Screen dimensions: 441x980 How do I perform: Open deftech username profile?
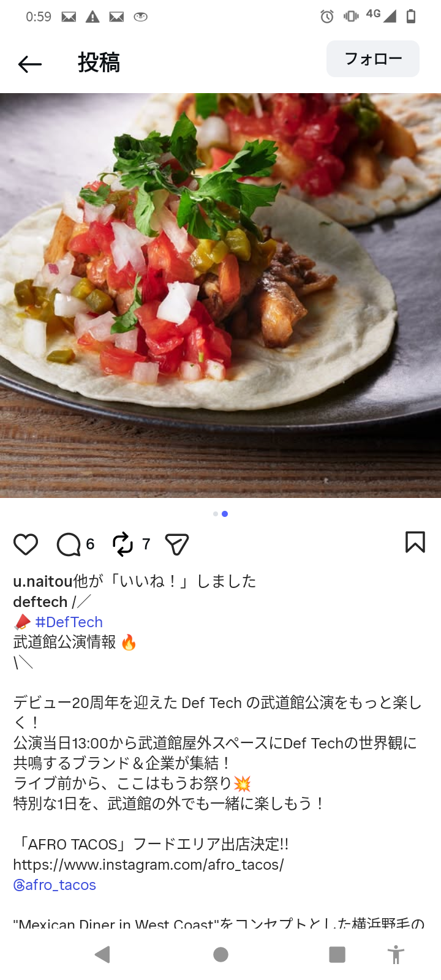pyautogui.click(x=40, y=601)
